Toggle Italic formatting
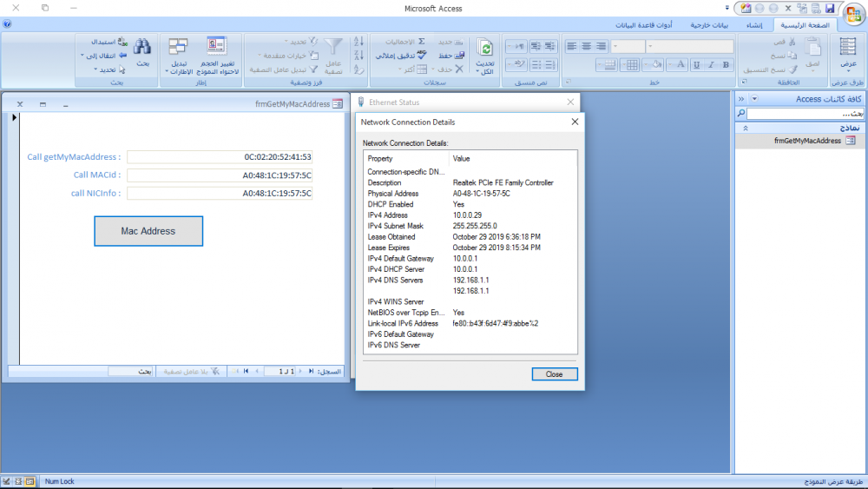 pyautogui.click(x=712, y=65)
